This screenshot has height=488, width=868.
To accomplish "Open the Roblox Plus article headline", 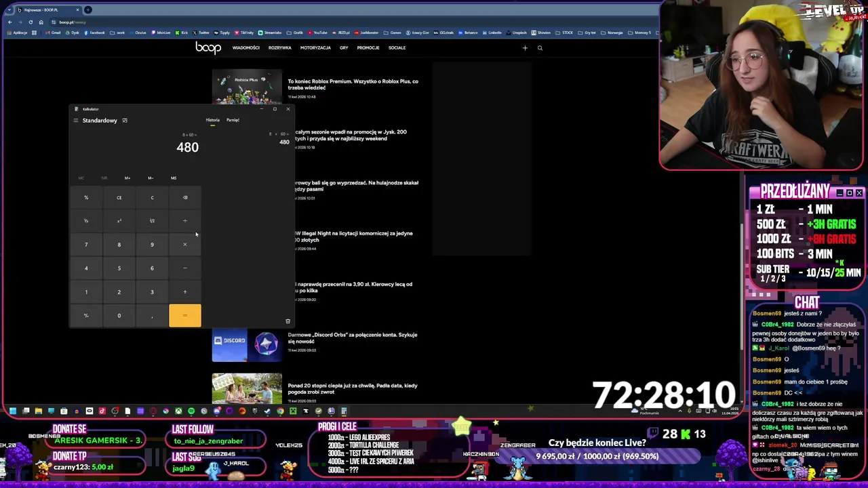I will [353, 85].
